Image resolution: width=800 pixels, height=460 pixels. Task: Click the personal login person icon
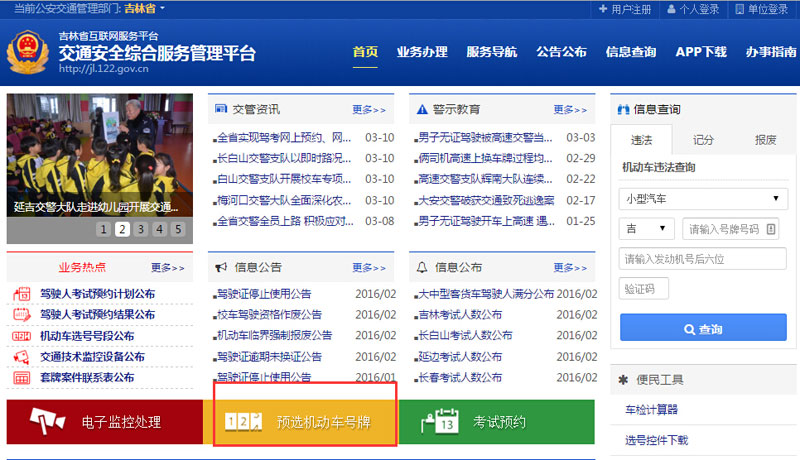click(671, 9)
